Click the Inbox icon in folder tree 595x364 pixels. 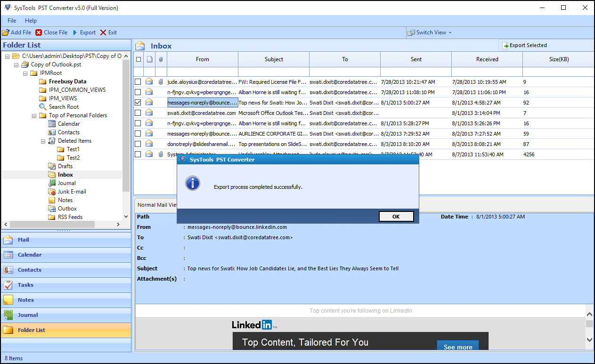click(x=52, y=175)
